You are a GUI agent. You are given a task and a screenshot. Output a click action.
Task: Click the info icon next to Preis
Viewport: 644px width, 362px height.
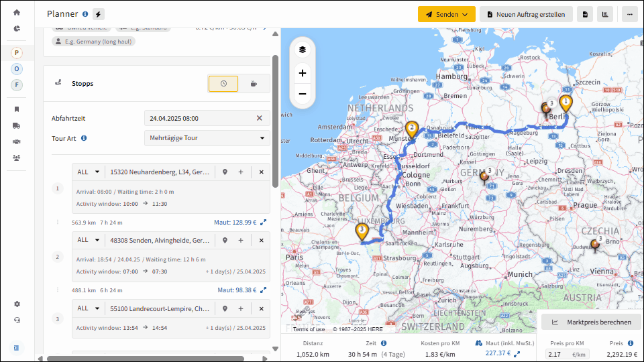[631, 343]
